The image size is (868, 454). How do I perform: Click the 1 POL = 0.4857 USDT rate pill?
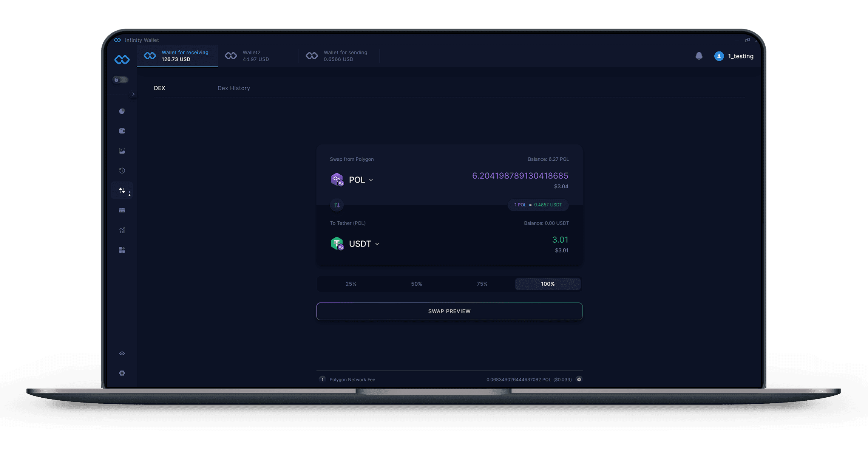click(538, 205)
